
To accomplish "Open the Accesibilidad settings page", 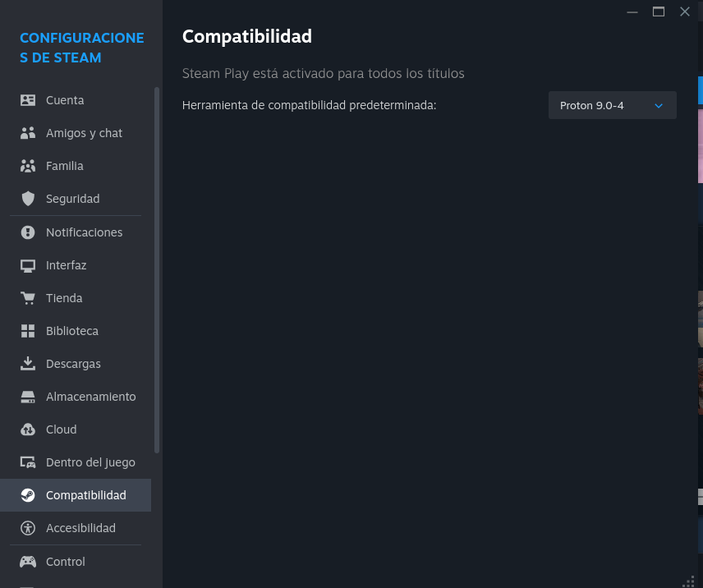I will [x=80, y=528].
